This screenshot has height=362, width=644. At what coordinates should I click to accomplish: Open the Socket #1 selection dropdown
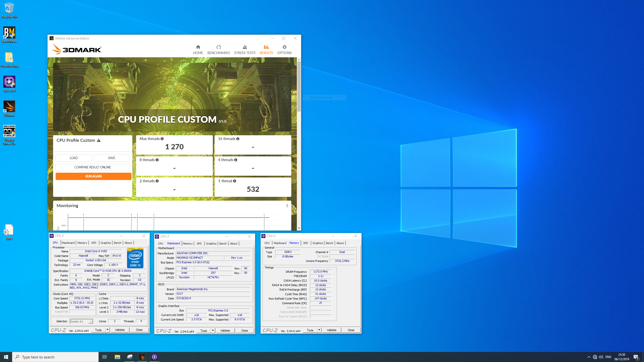[81, 321]
